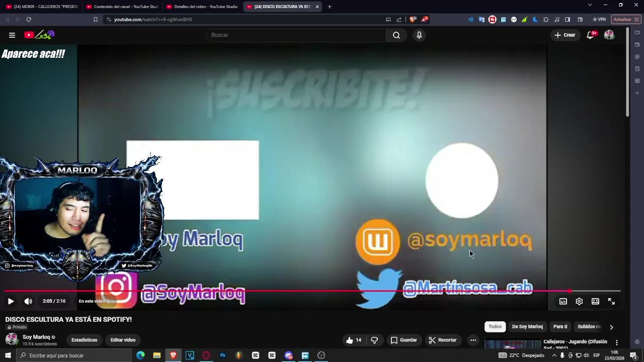This screenshot has height=362, width=644.
Task: Select the Todos filter chip
Action: [x=495, y=327]
